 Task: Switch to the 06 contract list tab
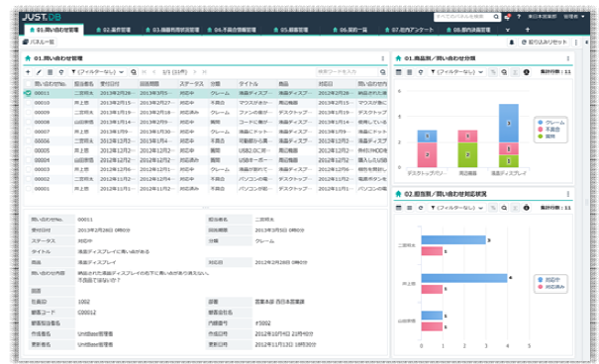point(349,30)
